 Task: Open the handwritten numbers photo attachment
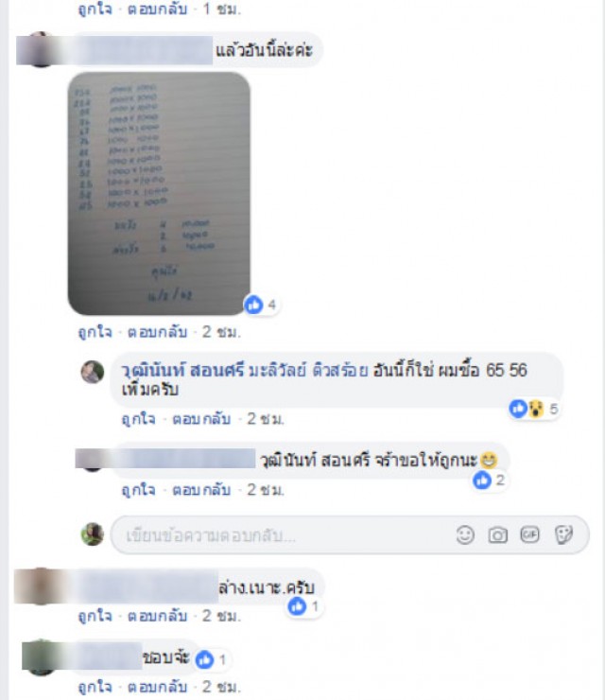pyautogui.click(x=159, y=193)
